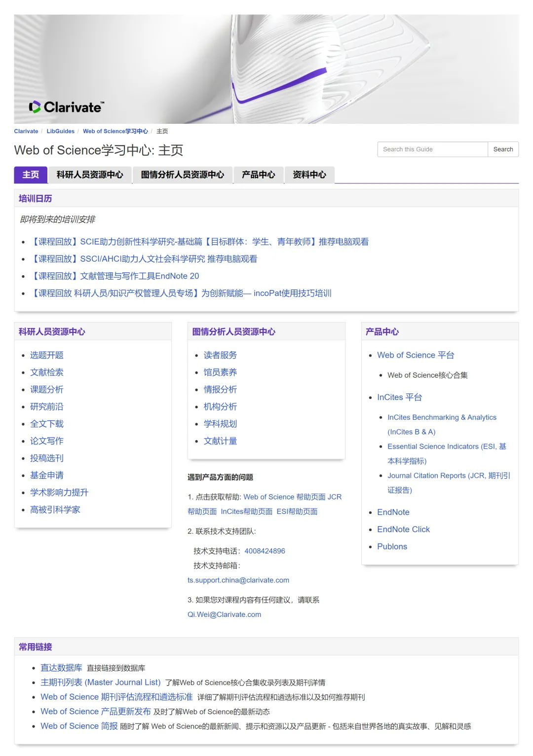Open SSCI/AHCI助力人文社会科学研究 replay link
Screen dimensions: 533x756
[x=144, y=259]
